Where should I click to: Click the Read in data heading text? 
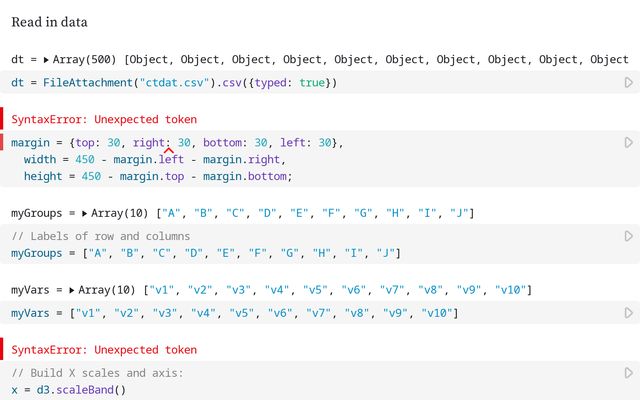pyautogui.click(x=49, y=22)
